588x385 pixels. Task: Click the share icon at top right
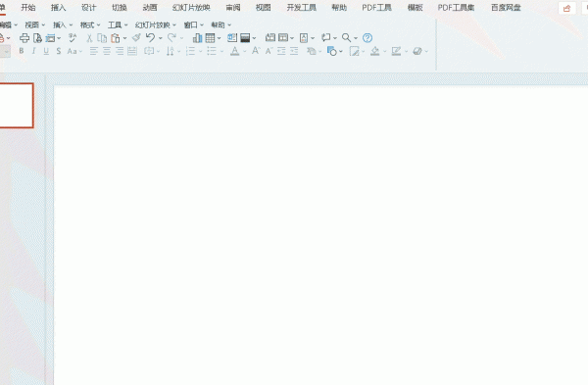[566, 8]
